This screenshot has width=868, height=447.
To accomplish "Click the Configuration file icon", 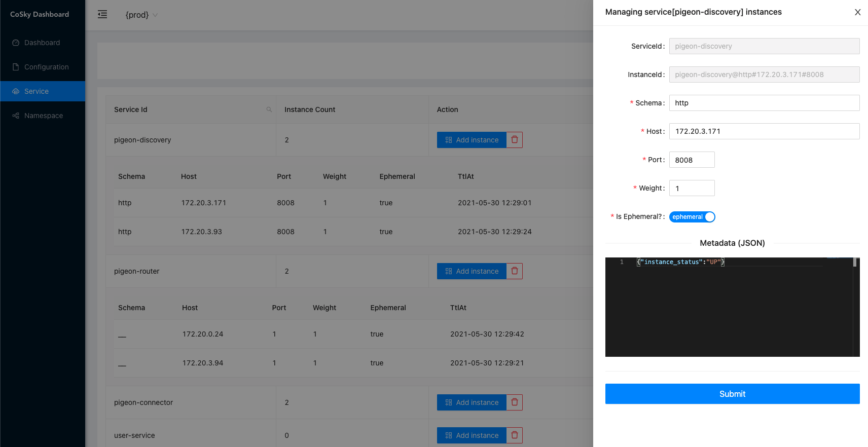I will (x=16, y=67).
